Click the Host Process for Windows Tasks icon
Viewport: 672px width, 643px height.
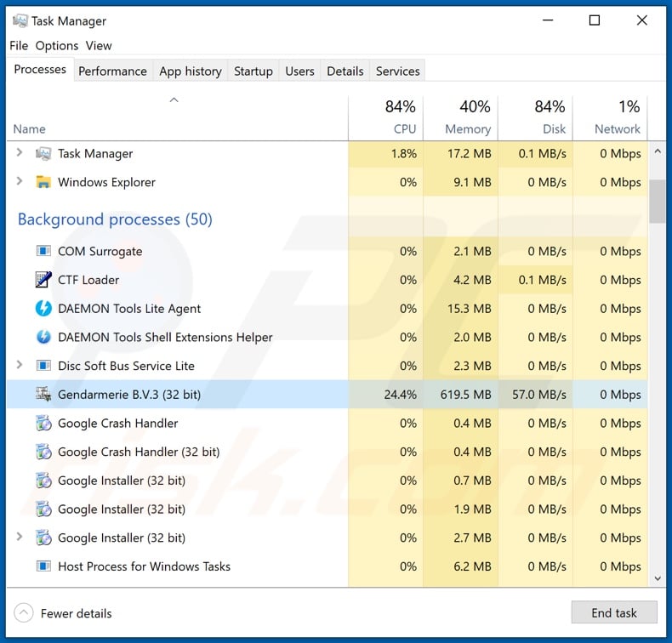(43, 566)
